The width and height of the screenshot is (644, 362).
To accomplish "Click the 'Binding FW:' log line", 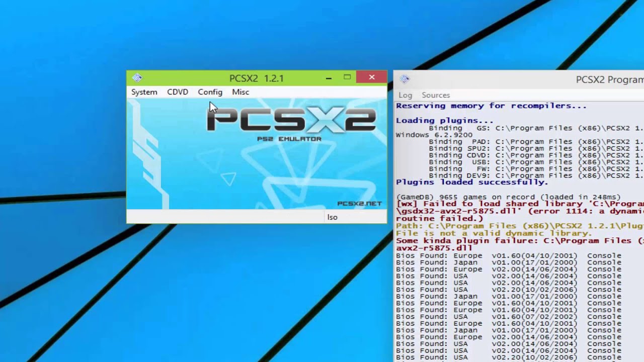I will point(536,169).
